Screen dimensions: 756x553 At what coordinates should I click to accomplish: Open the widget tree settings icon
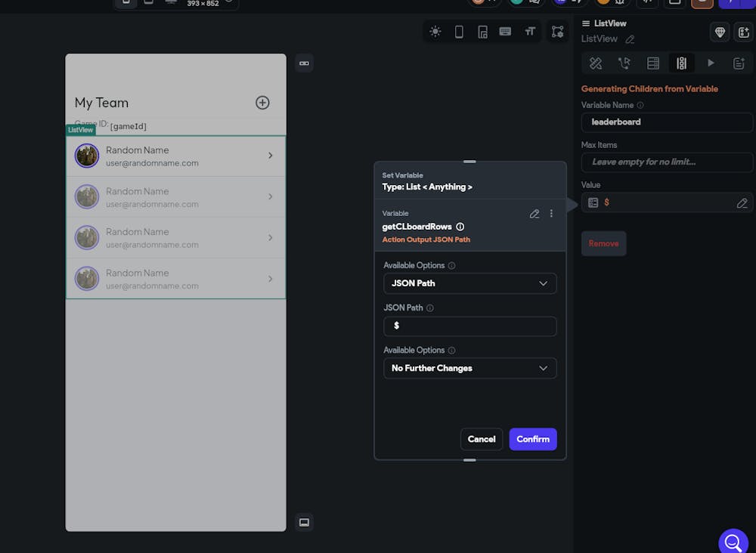pos(557,32)
